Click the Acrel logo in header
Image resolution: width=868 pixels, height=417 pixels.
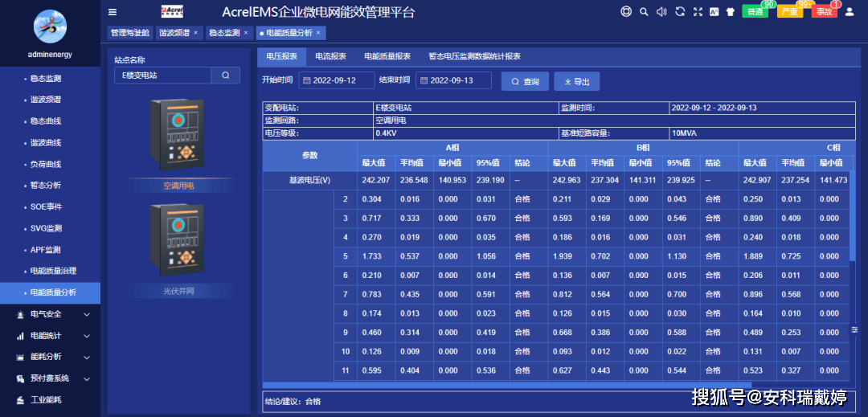tap(172, 11)
